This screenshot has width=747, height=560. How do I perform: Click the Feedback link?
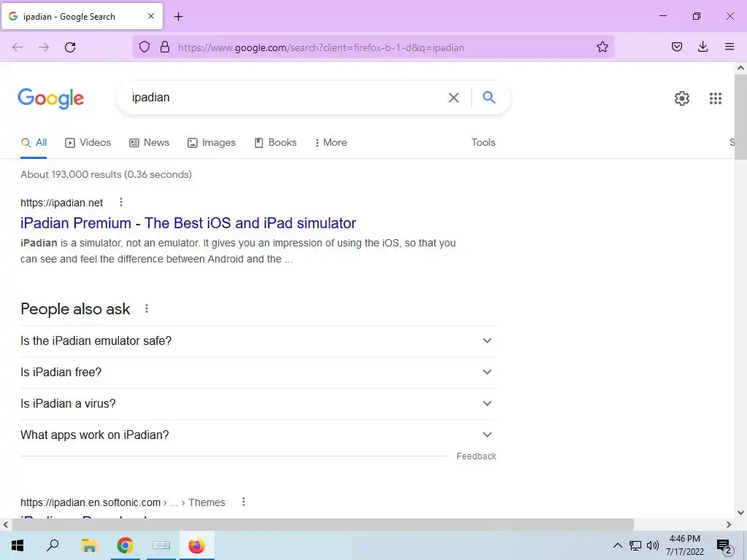click(476, 456)
